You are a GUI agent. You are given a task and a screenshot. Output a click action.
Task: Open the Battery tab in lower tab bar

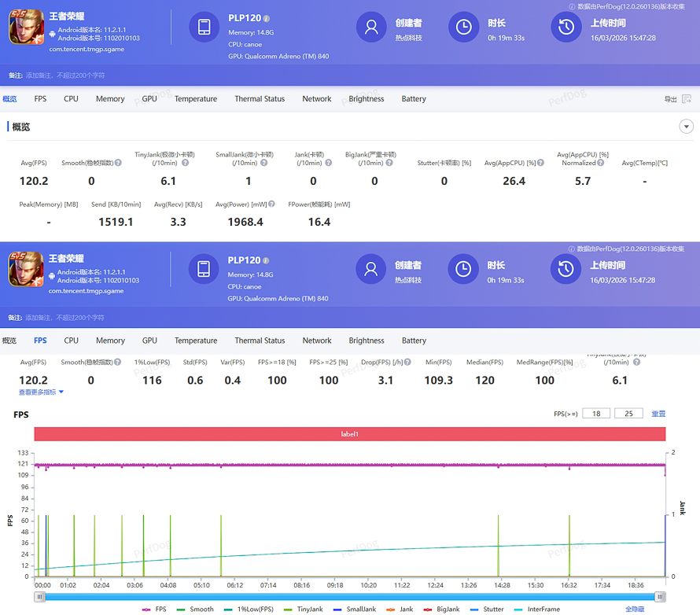(x=414, y=341)
